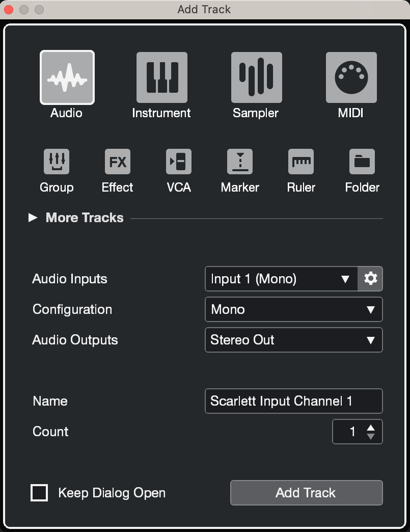This screenshot has height=532, width=410.
Task: Choose the Sampler track icon
Action: (256, 77)
